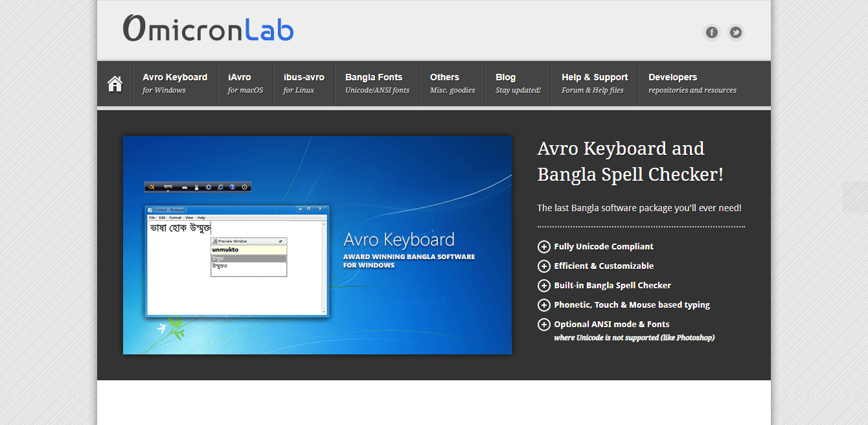This screenshot has height=425, width=868.
Task: Go to the Home icon in navigation
Action: point(115,84)
